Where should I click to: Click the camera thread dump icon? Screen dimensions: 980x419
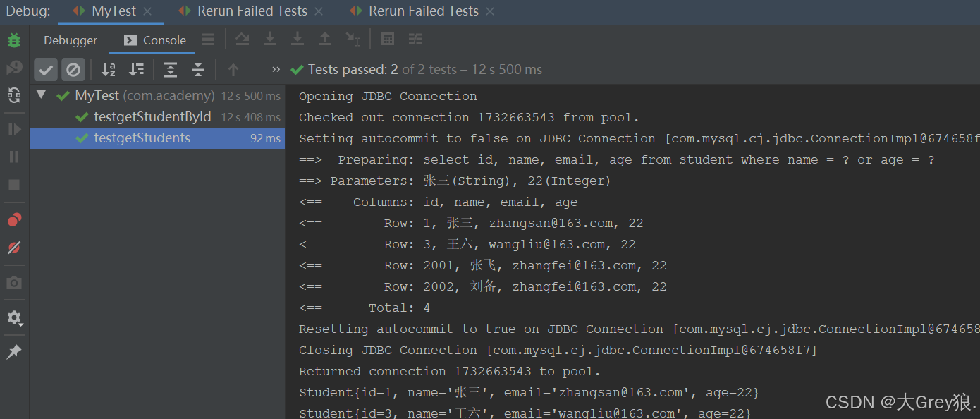click(x=14, y=283)
